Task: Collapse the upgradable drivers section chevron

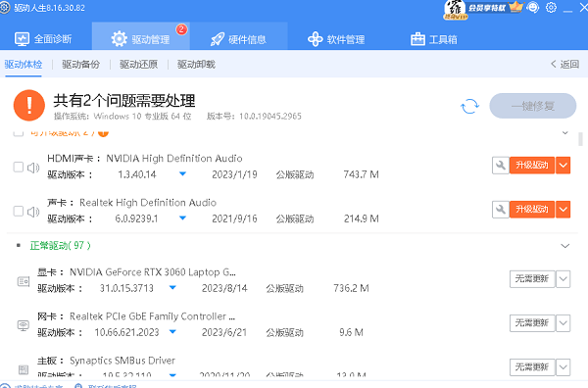Action: pyautogui.click(x=564, y=132)
